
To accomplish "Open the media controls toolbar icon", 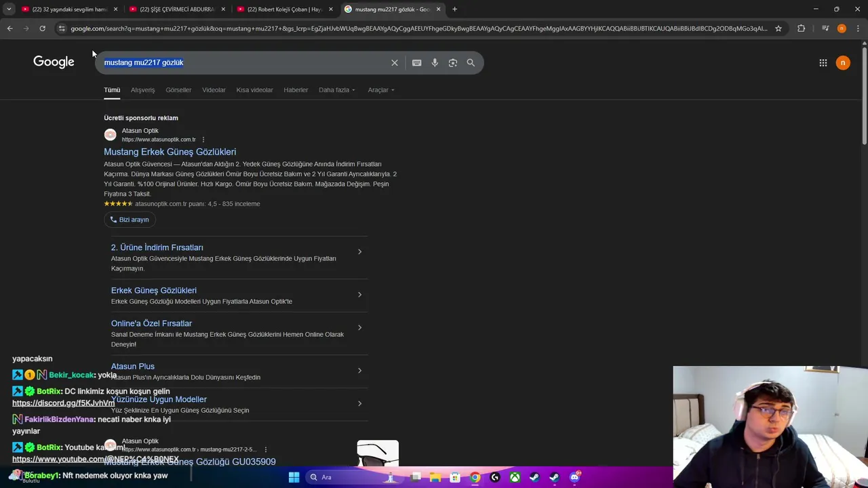I will click(x=825, y=28).
